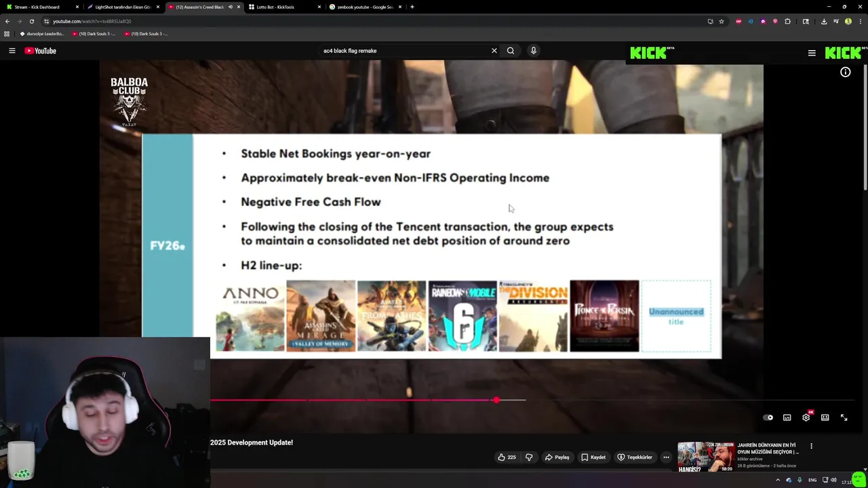Mute the Assassin's Creed tab audio icon
868x488 pixels.
[230, 7]
